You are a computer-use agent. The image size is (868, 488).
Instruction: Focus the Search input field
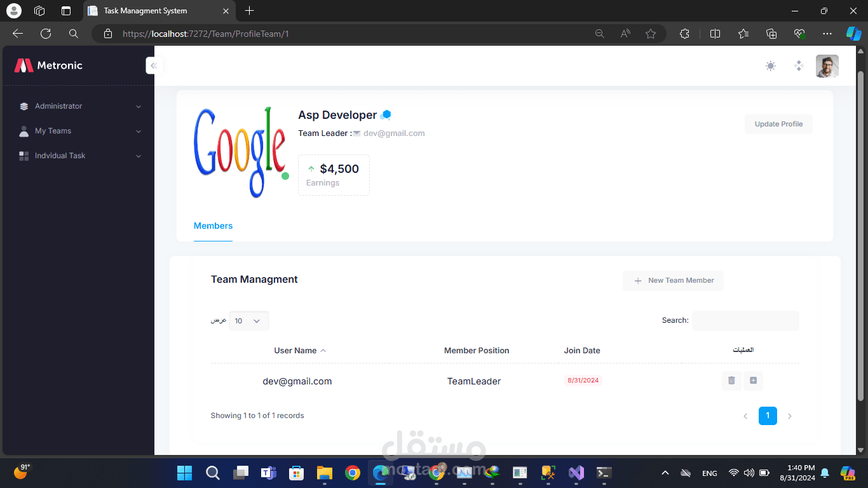click(745, 321)
